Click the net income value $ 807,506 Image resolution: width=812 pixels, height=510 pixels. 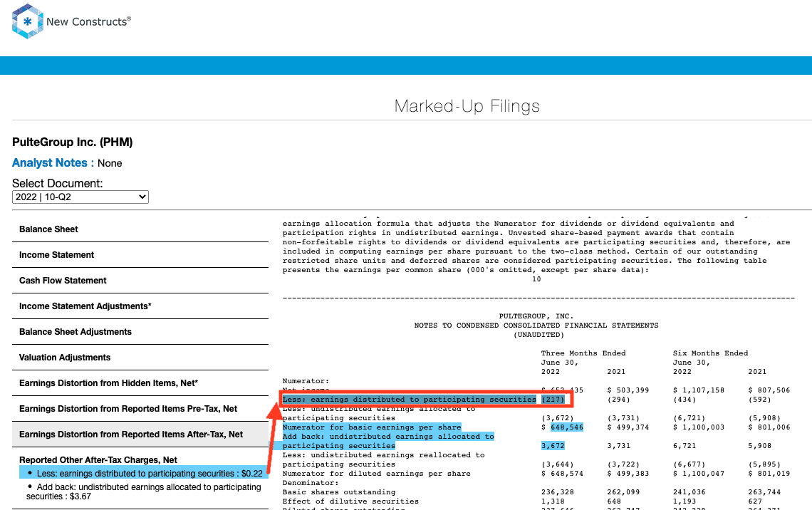pyautogui.click(x=769, y=390)
